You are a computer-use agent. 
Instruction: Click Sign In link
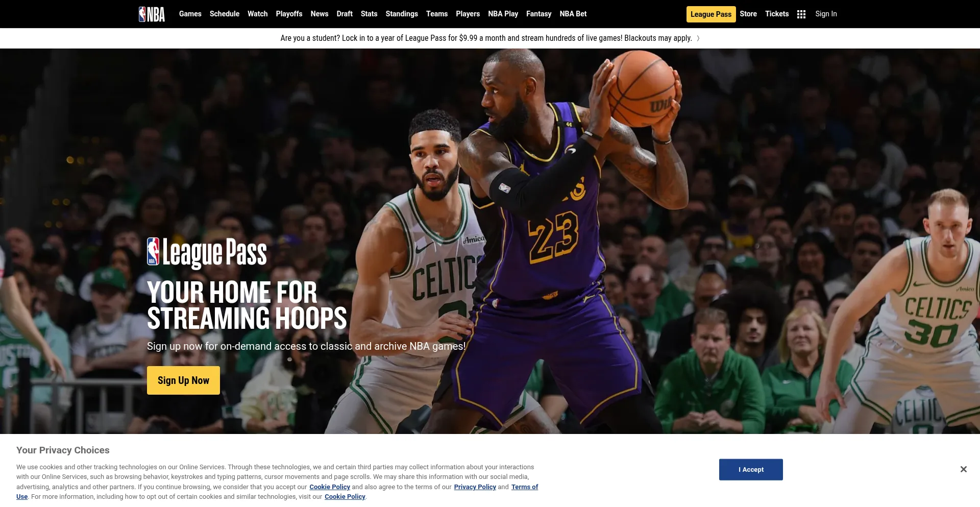pyautogui.click(x=825, y=14)
